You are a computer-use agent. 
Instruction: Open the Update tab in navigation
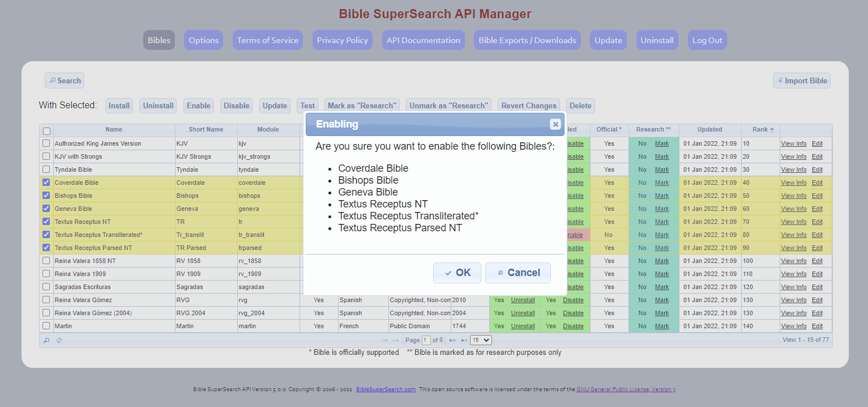[609, 40]
